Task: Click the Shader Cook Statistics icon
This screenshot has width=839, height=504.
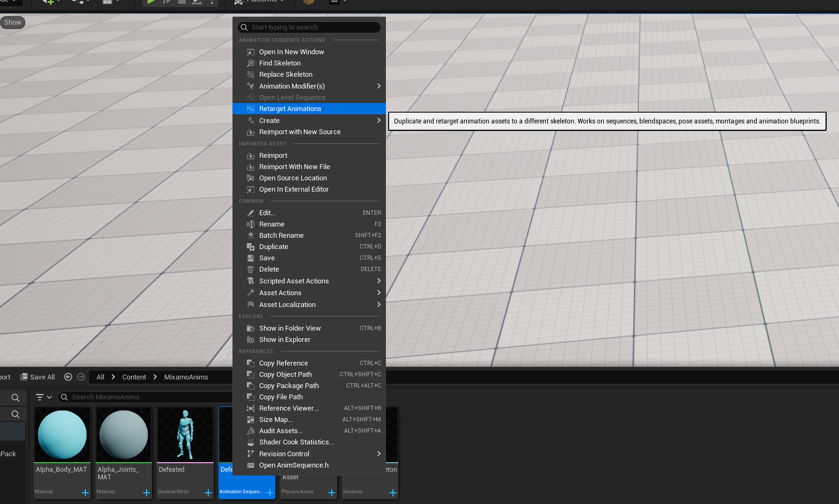Action: 250,442
